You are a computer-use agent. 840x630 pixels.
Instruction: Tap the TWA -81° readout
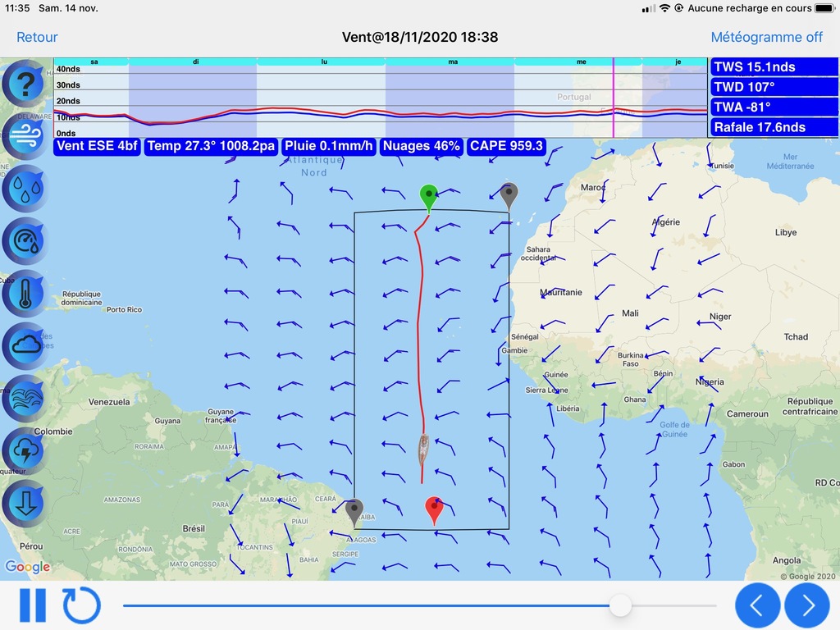point(774,107)
